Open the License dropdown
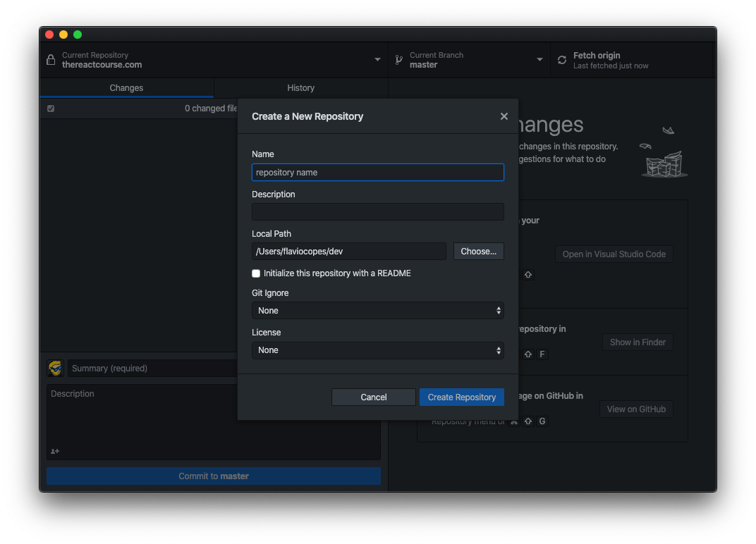This screenshot has width=756, height=544. tap(377, 350)
